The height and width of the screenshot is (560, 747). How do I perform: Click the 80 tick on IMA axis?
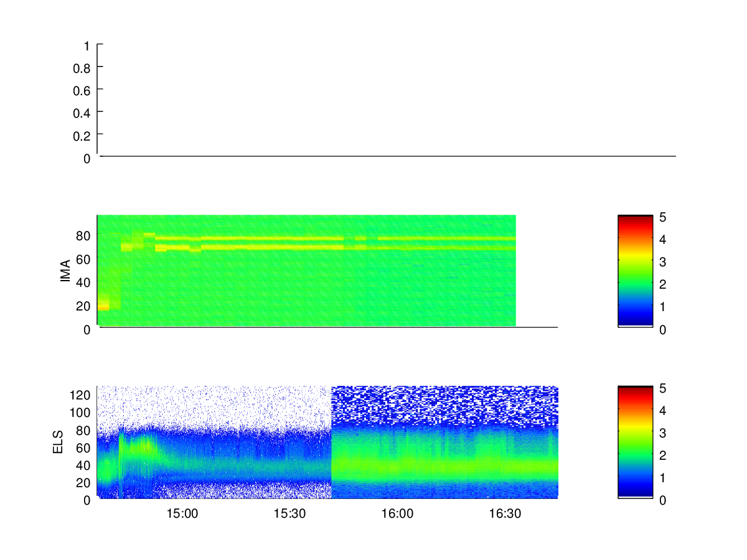tap(85, 235)
